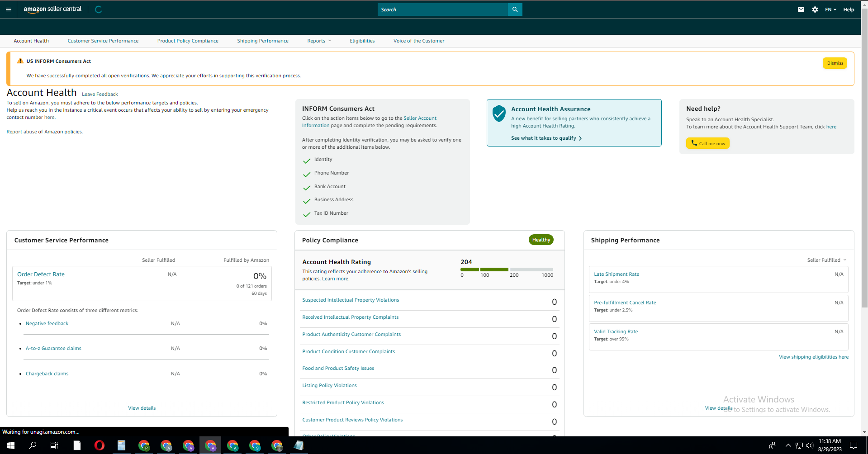
Task: Click the phone icon on Call me now
Action: [x=694, y=143]
